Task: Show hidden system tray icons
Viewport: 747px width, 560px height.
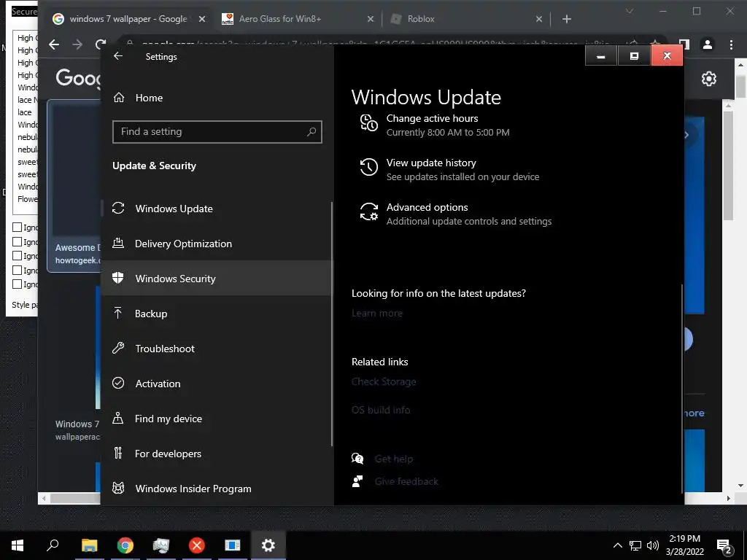Action: tap(617, 545)
